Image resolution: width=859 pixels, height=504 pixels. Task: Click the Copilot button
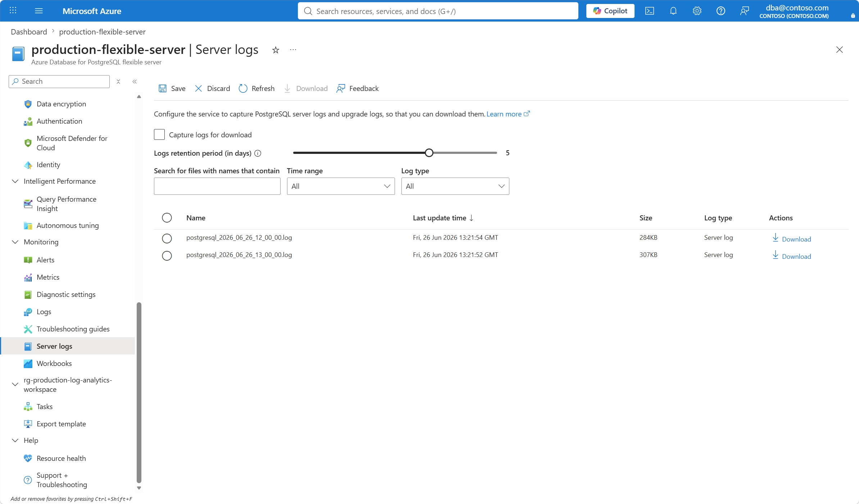click(x=610, y=11)
